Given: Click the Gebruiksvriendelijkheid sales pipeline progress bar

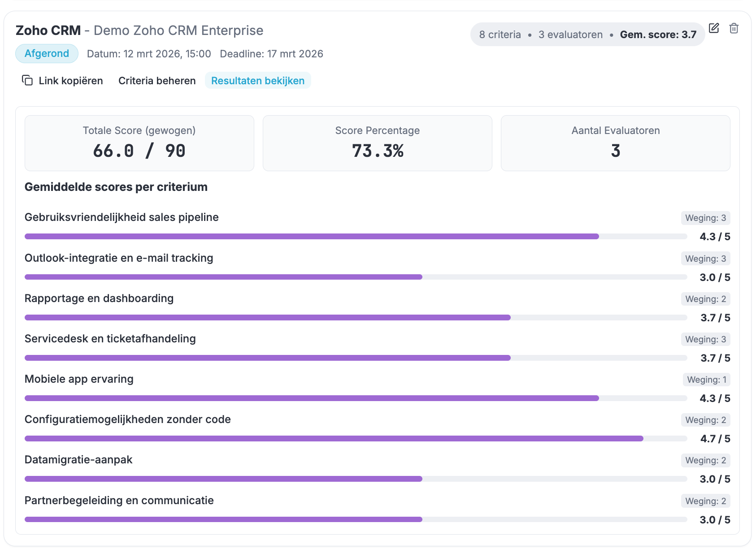Looking at the screenshot, I should pyautogui.click(x=356, y=236).
